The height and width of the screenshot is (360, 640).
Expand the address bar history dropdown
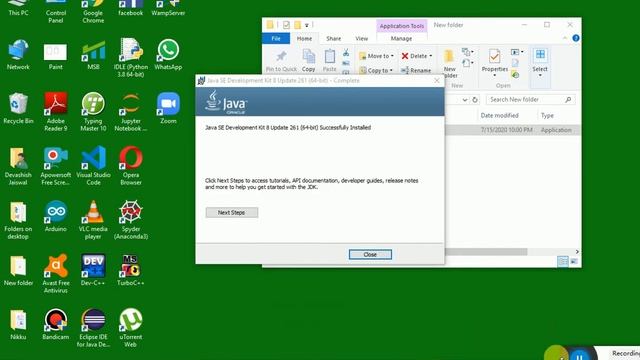[464, 100]
